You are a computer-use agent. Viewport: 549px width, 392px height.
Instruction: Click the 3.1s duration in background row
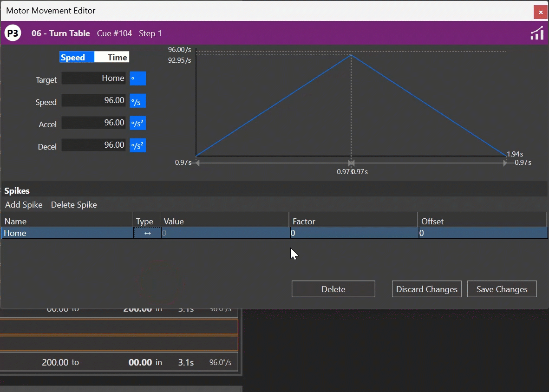pos(186,362)
